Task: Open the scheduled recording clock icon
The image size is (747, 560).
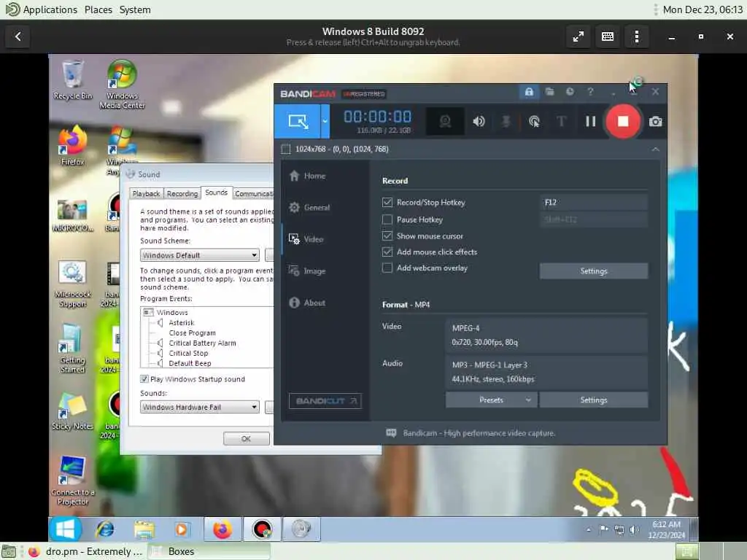Action: (570, 92)
